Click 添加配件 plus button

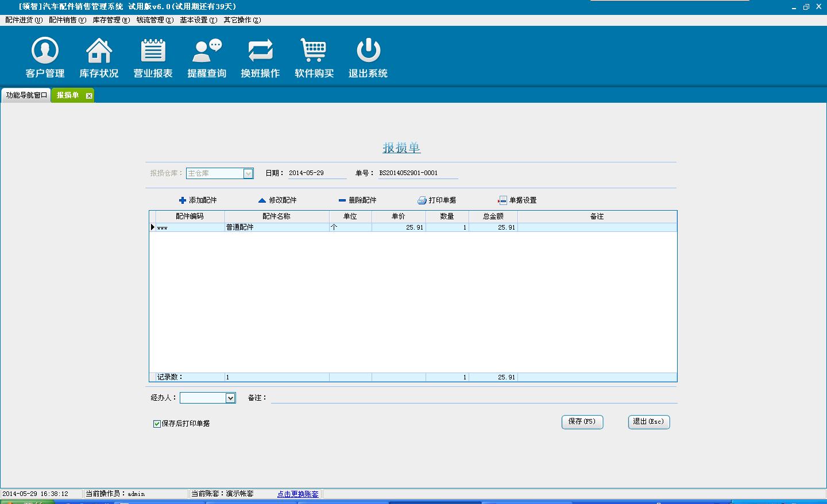[198, 200]
